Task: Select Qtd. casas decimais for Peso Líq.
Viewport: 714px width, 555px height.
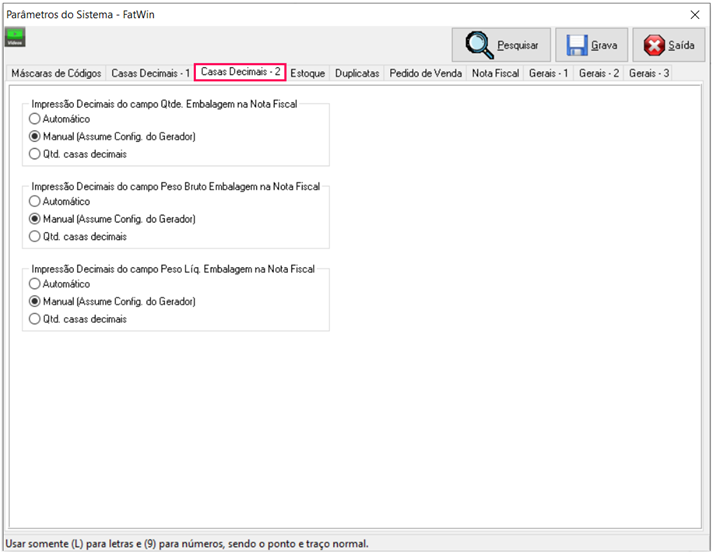Action: coord(35,319)
